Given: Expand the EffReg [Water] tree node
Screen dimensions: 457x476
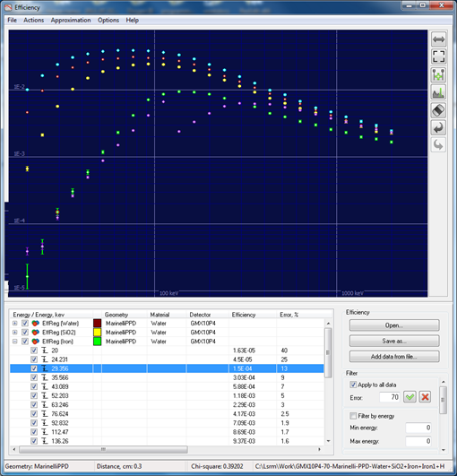Looking at the screenshot, I should coord(14,324).
